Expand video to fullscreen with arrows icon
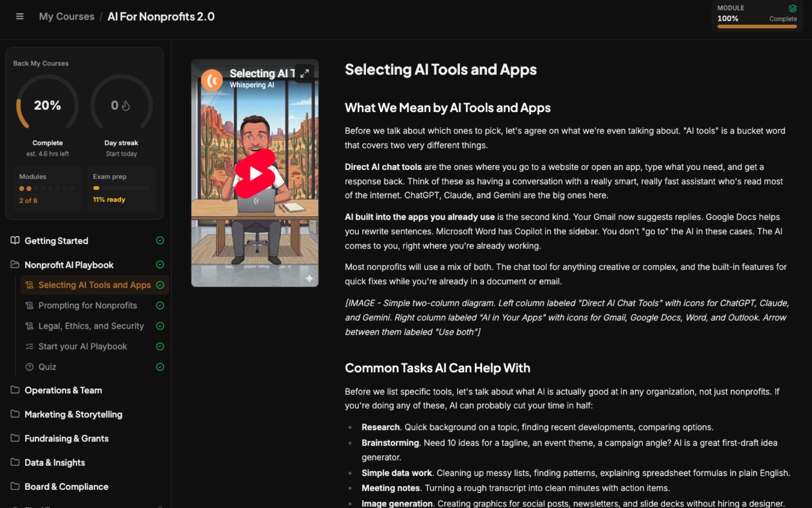 tap(304, 73)
